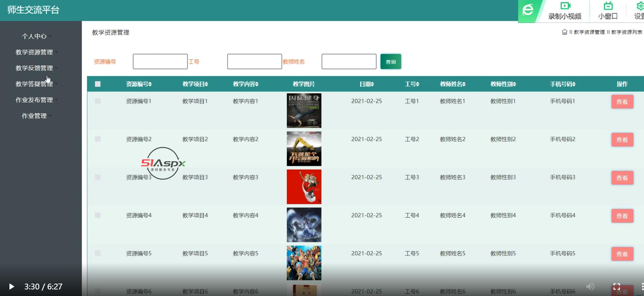
Task: Click 查看 button for 资源编号4
Action: click(622, 216)
